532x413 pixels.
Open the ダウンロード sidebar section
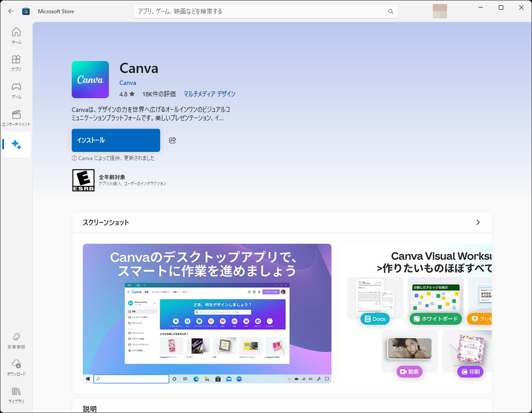click(16, 368)
